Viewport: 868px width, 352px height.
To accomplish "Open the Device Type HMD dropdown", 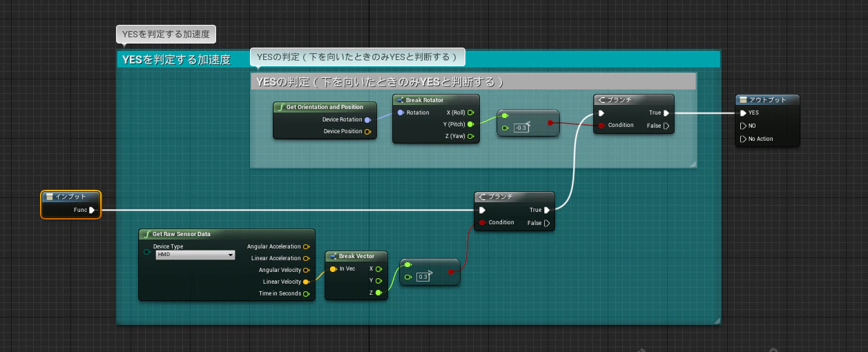I will (x=195, y=255).
